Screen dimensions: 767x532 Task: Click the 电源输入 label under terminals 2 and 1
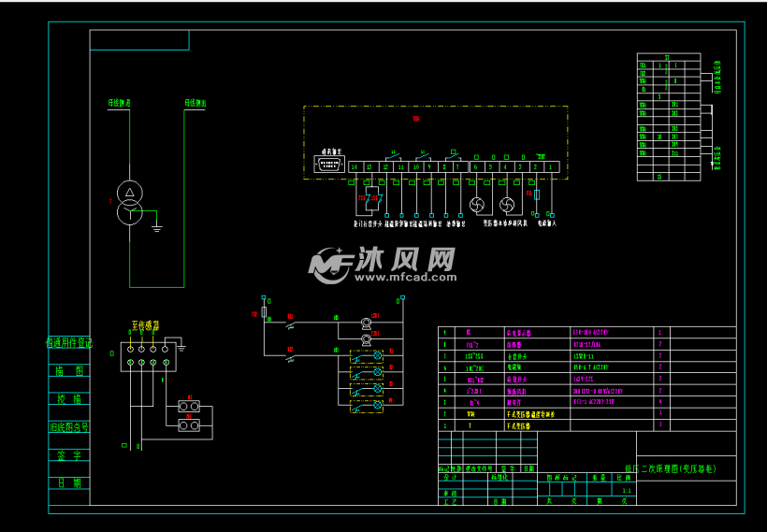(x=547, y=223)
